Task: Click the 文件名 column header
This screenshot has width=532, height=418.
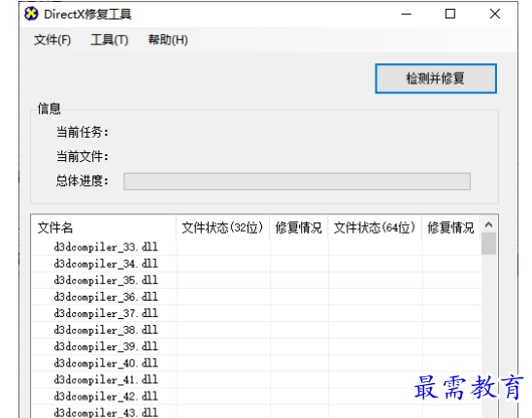Action: coord(104,228)
